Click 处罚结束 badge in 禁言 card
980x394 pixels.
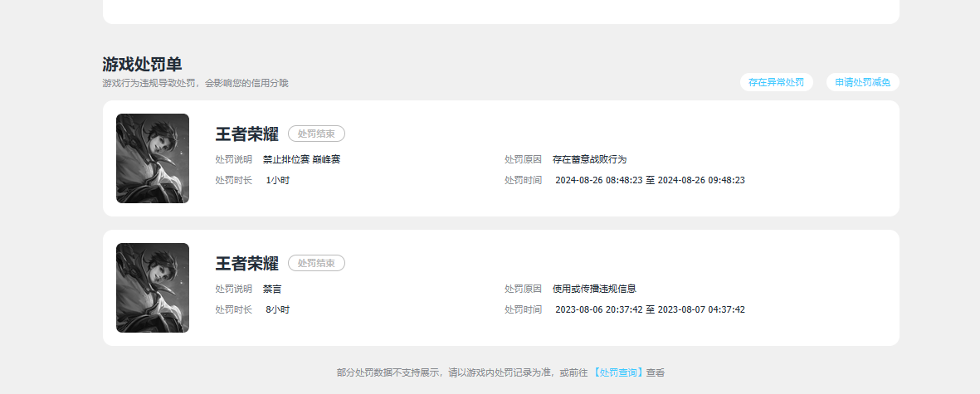point(316,263)
